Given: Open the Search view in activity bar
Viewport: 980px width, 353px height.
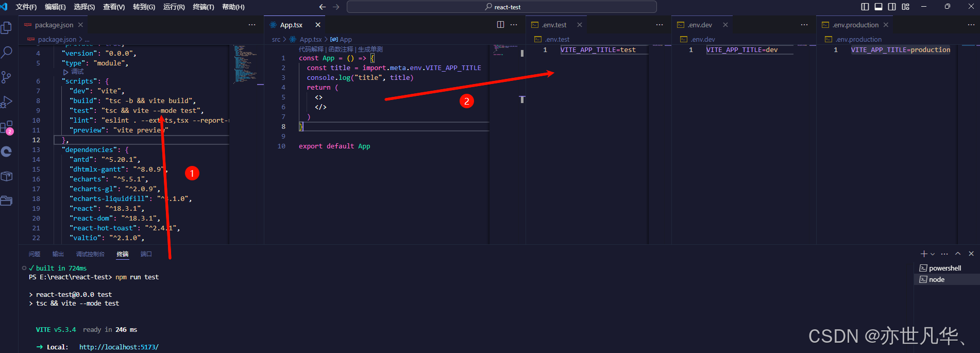Looking at the screenshot, I should (x=7, y=52).
